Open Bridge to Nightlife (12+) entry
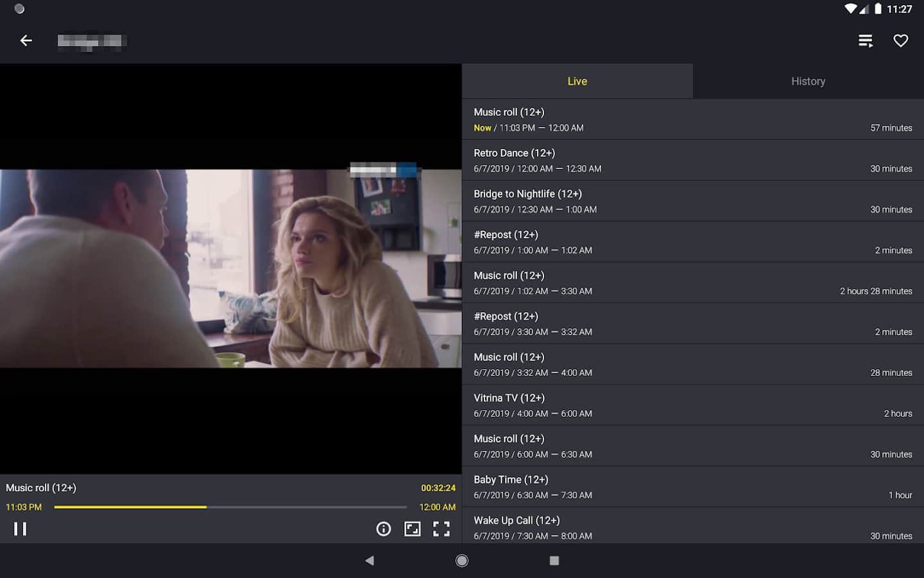Viewport: 924px width, 578px height. 692,201
